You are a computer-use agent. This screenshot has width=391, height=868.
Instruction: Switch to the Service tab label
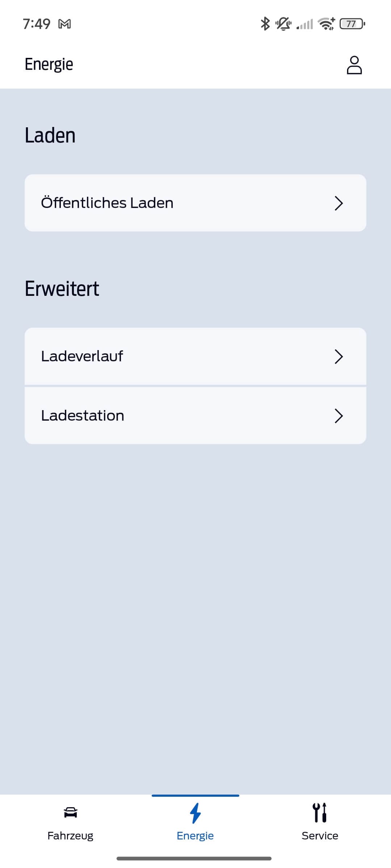click(x=320, y=836)
